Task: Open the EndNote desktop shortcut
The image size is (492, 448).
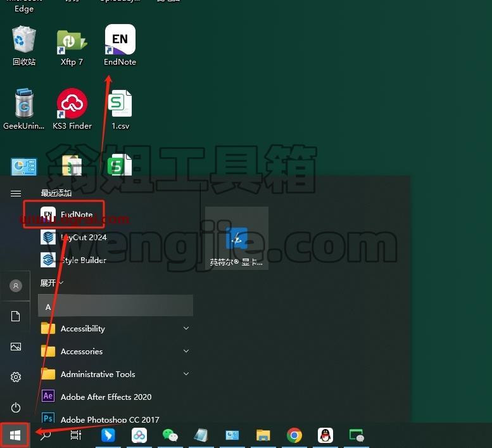Action: click(120, 45)
